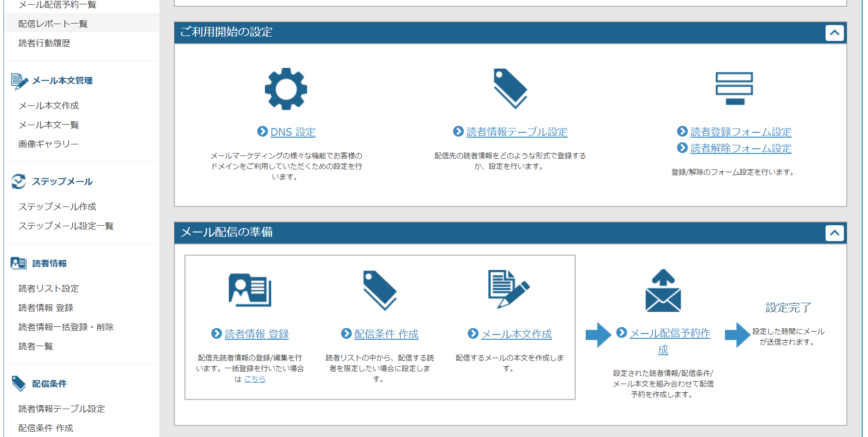Select 読者情報テーブル設定 in the sidebar

click(62, 409)
